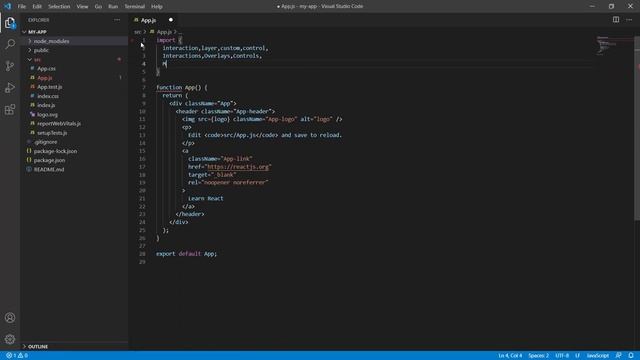Click Ln 4, Col 4 status entry
The image size is (640, 360).
(510, 356)
